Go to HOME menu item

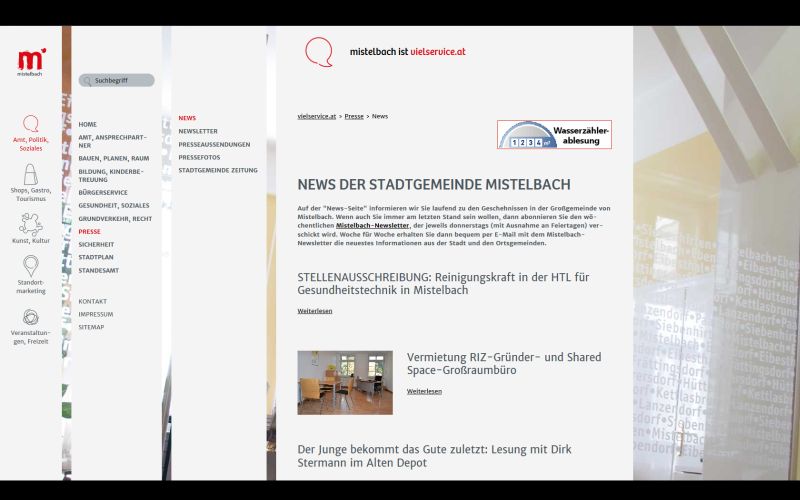[87, 124]
